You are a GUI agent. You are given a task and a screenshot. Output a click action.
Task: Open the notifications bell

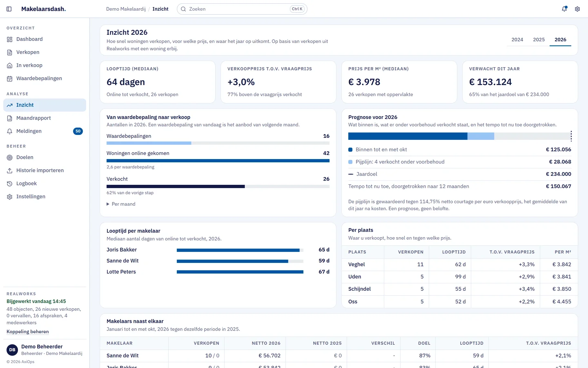pos(564,9)
